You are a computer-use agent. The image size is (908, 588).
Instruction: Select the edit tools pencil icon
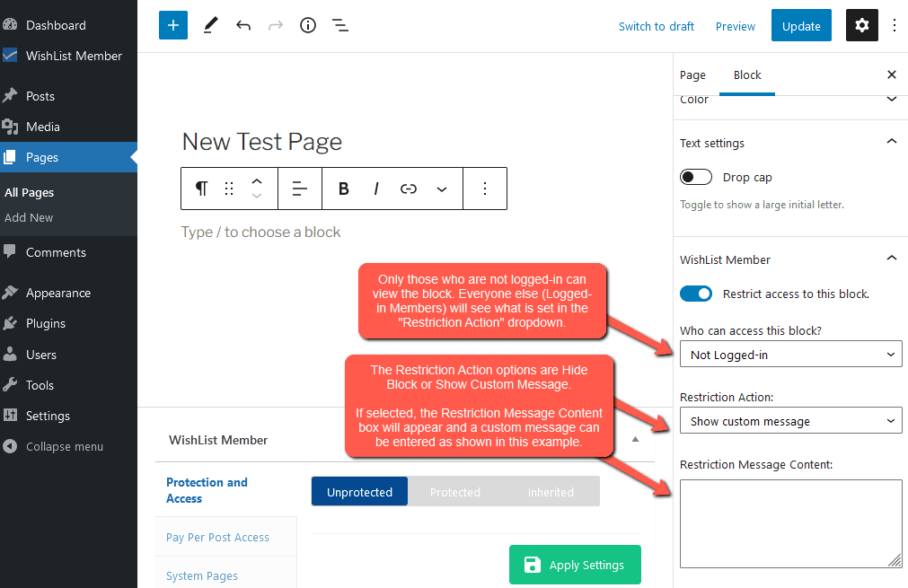[211, 25]
